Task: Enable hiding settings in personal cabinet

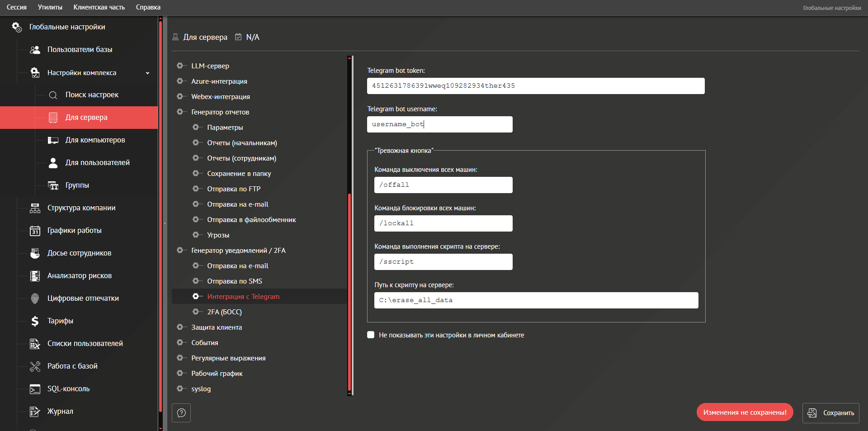Action: (x=371, y=335)
